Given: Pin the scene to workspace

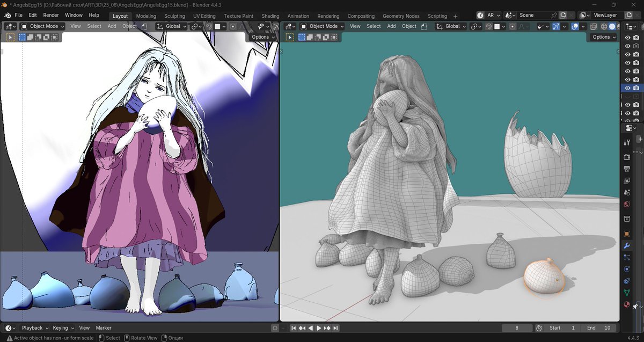Looking at the screenshot, I should coord(554,16).
